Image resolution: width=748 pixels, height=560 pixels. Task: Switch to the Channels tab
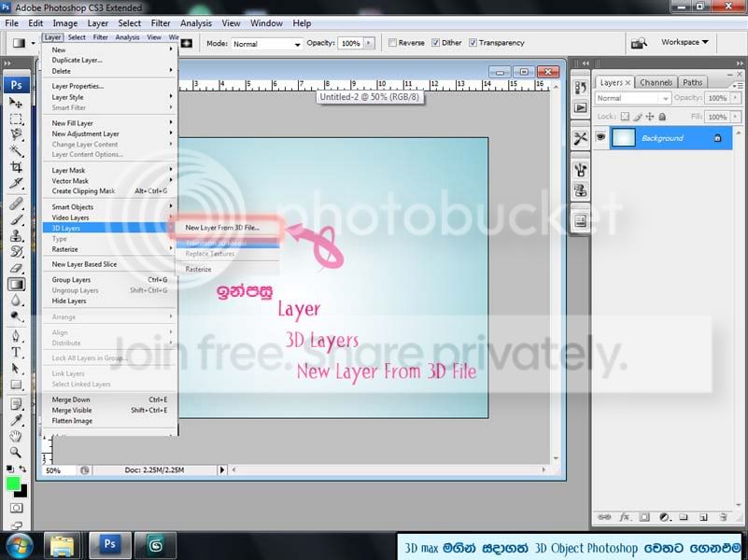coord(656,82)
